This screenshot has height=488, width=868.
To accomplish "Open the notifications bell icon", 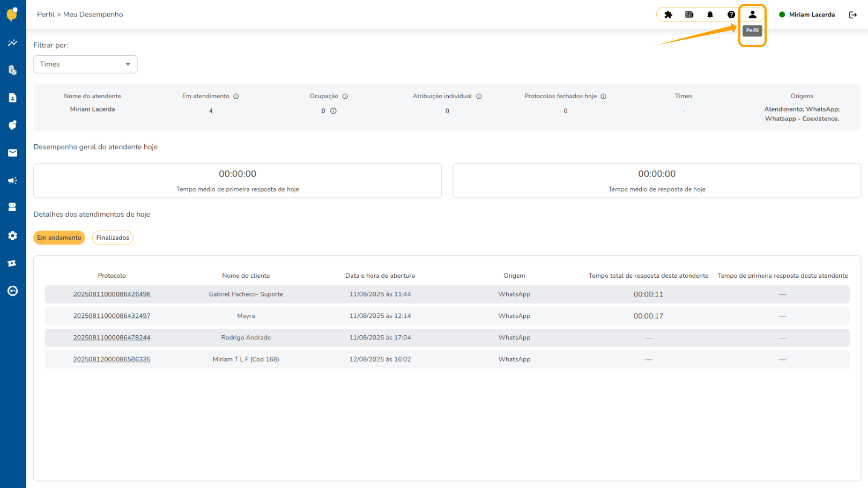I will tap(710, 14).
